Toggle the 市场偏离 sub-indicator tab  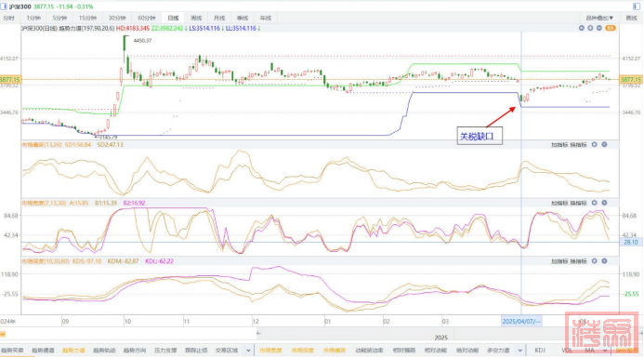(335, 351)
